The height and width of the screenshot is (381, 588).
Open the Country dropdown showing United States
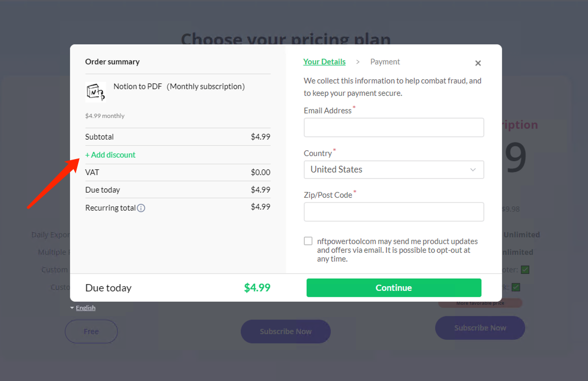click(x=394, y=170)
